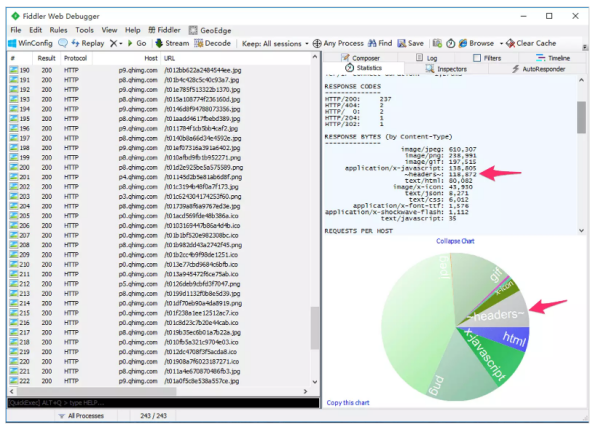Launch Browse from toolbar
Image resolution: width=593 pixels, height=427 pixels.
pos(477,43)
